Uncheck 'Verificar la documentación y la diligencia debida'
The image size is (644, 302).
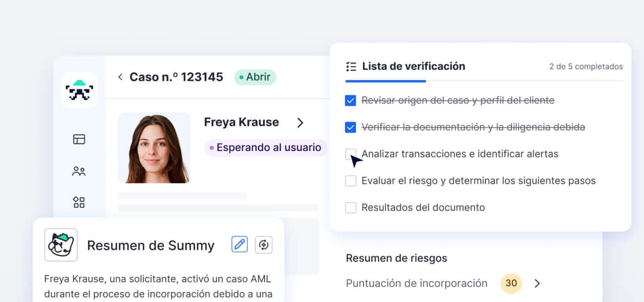click(x=350, y=127)
